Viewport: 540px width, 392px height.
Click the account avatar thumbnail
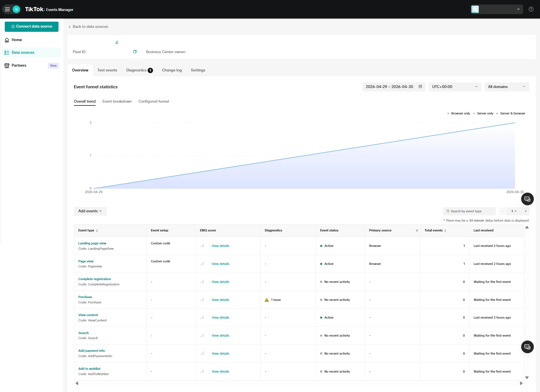click(x=475, y=9)
